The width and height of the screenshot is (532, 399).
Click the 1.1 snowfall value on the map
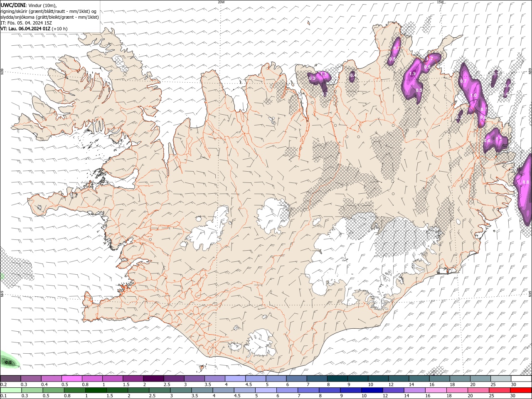tap(499, 139)
